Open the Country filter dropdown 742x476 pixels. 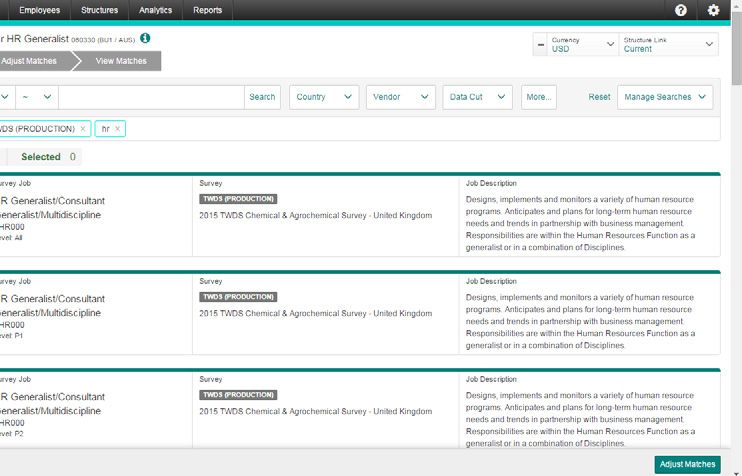[x=325, y=97]
